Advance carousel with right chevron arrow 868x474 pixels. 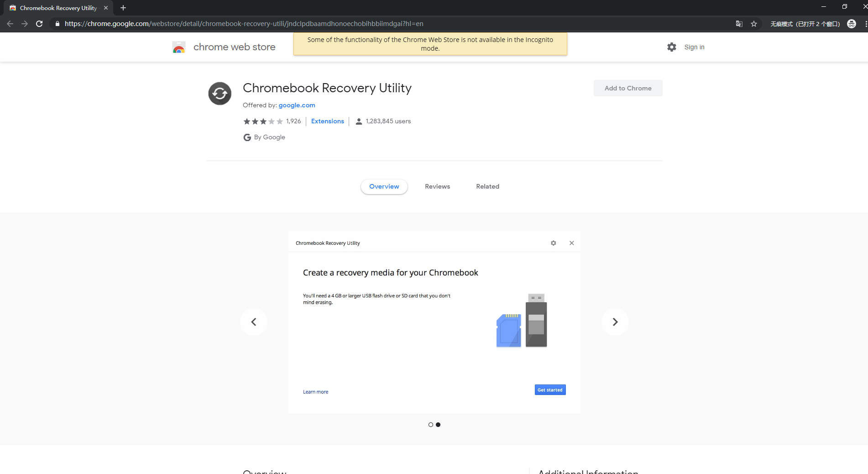coord(615,321)
